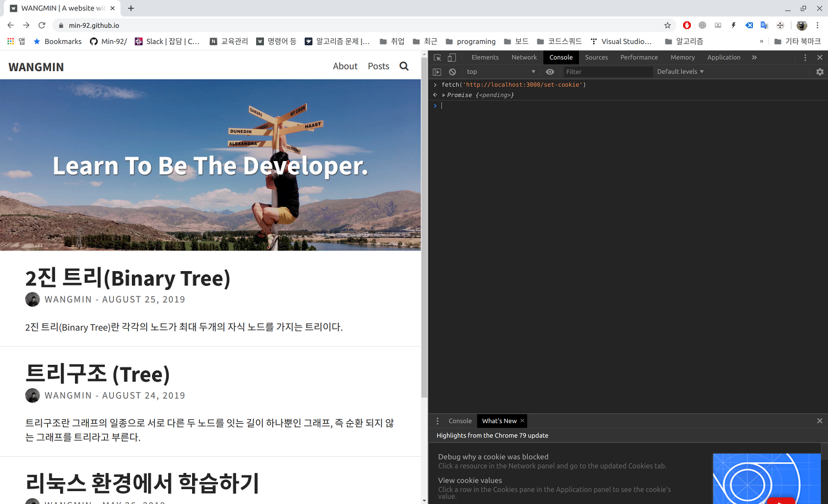
Task: Open the Apps bookmarks shortcut
Action: coord(16,41)
